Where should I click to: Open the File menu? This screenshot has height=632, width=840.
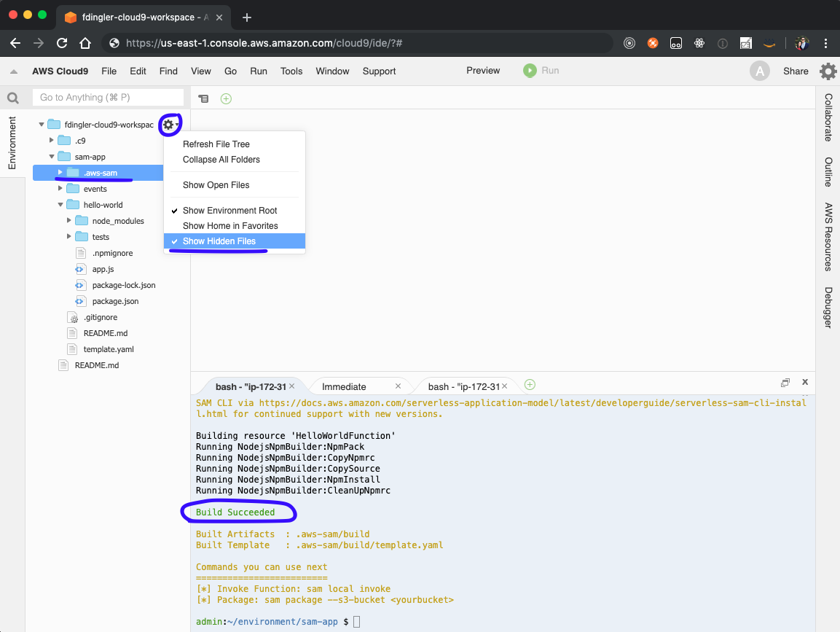(109, 71)
